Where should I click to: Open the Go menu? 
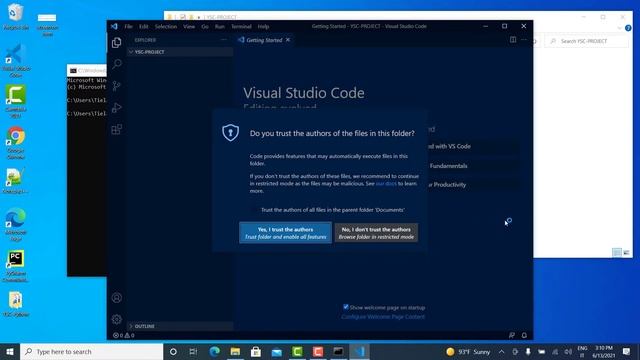[x=205, y=26]
